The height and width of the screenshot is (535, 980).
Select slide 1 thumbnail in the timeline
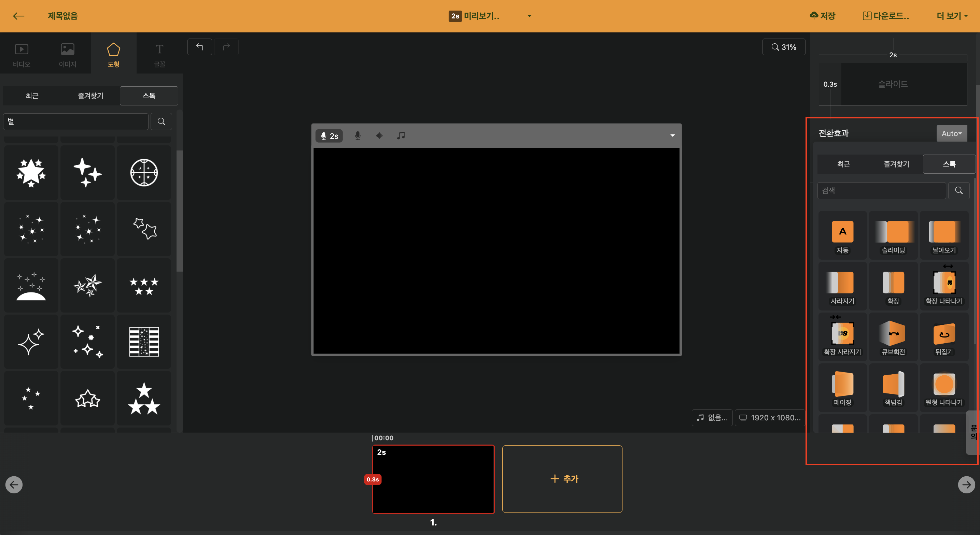(433, 479)
